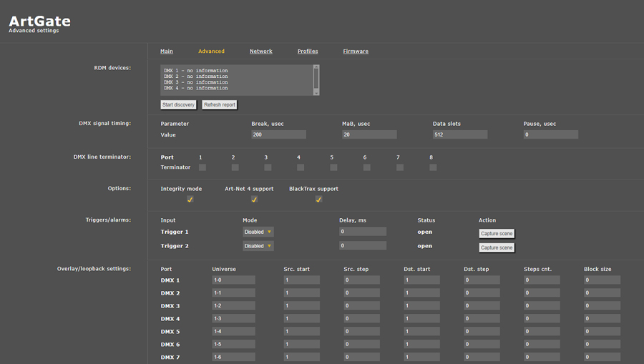Click DMX 3 Steps cnt. field
Viewport: 644px width, 364px height.
(542, 306)
